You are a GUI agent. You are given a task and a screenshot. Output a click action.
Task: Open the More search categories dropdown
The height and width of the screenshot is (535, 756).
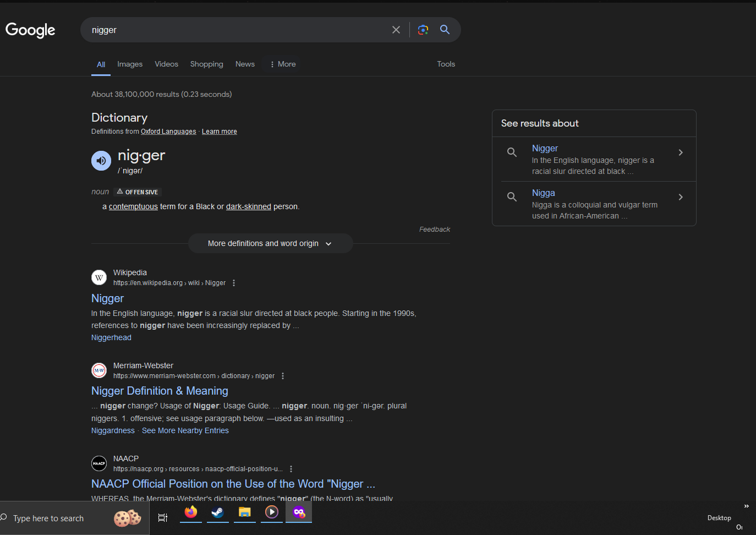283,64
